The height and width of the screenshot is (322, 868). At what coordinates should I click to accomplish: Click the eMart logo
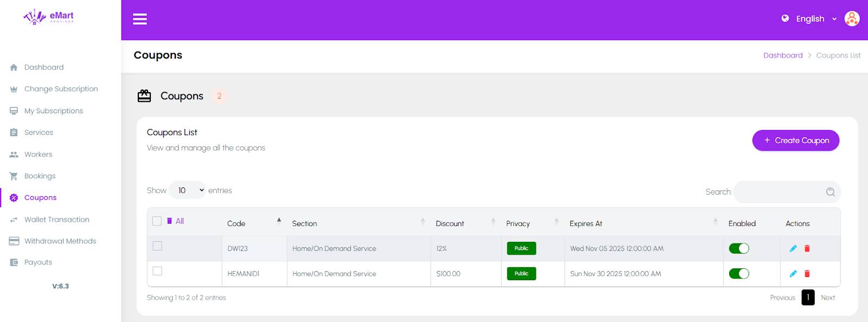49,17
